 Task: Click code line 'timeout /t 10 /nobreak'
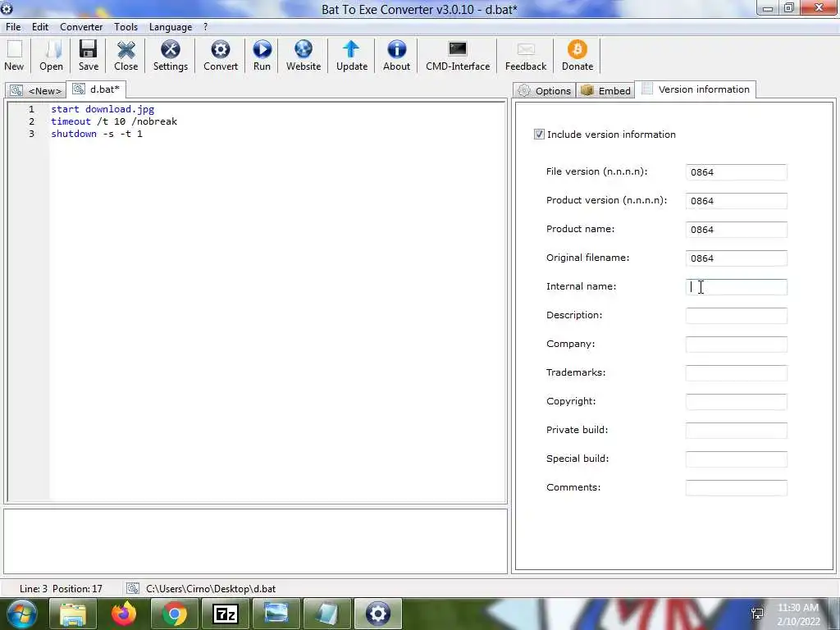point(113,121)
